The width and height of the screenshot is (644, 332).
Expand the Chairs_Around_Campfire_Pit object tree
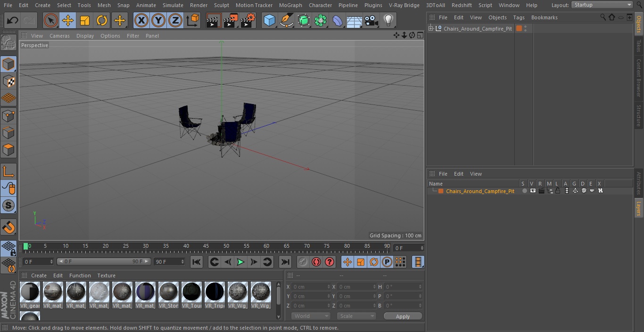tap(430, 29)
